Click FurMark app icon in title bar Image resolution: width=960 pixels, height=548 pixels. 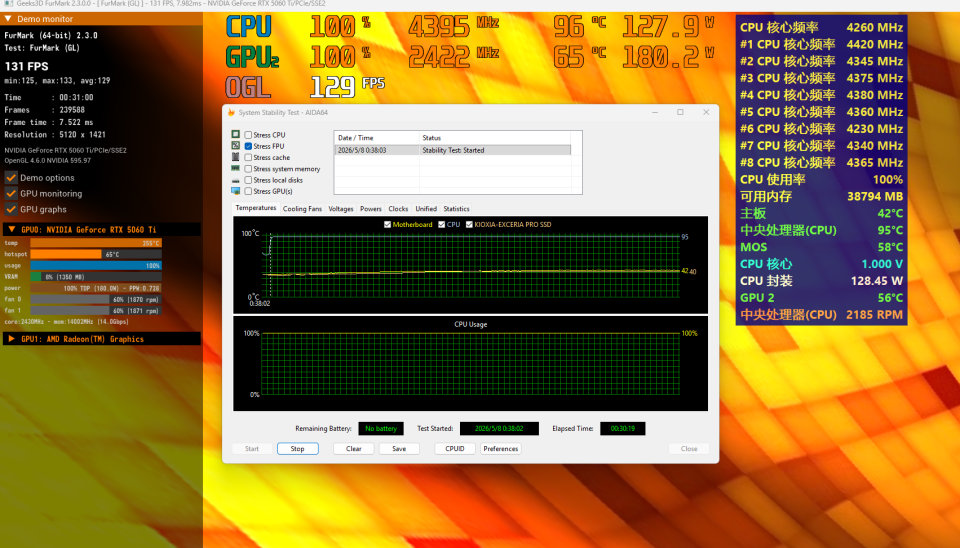[x=9, y=4]
